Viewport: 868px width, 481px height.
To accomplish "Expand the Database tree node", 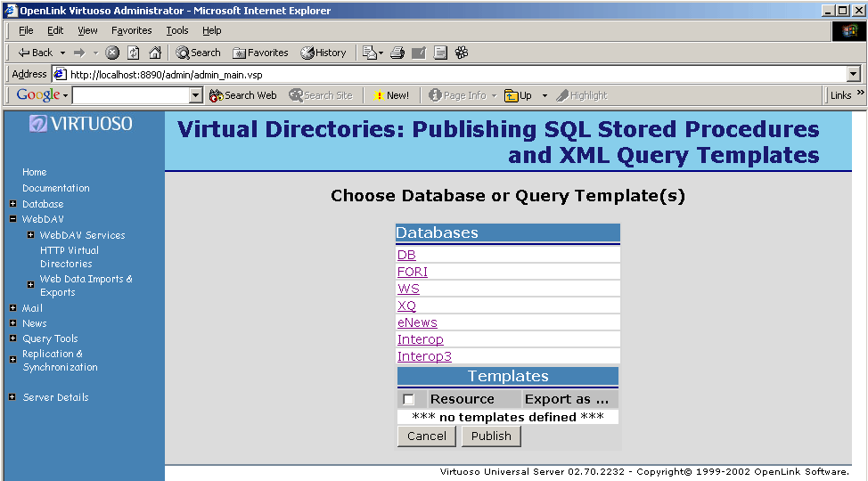I will coord(13,204).
